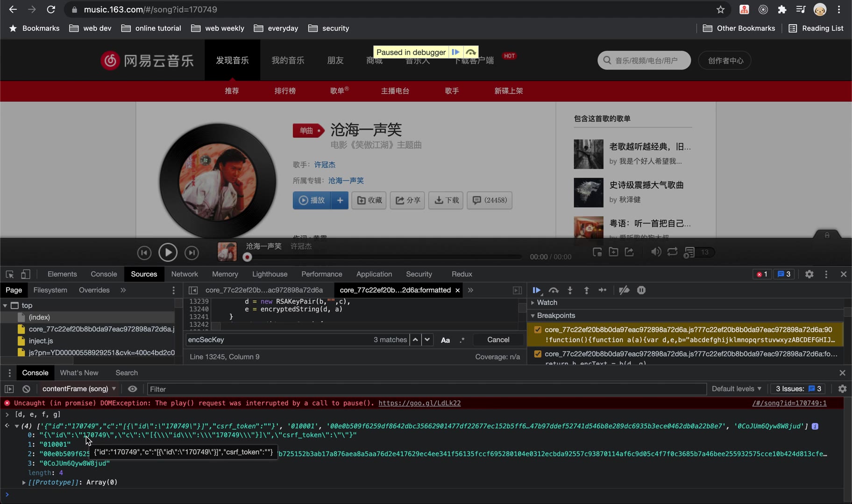Go to the next search match
Screen dimensions: 852x504
tap(427, 340)
